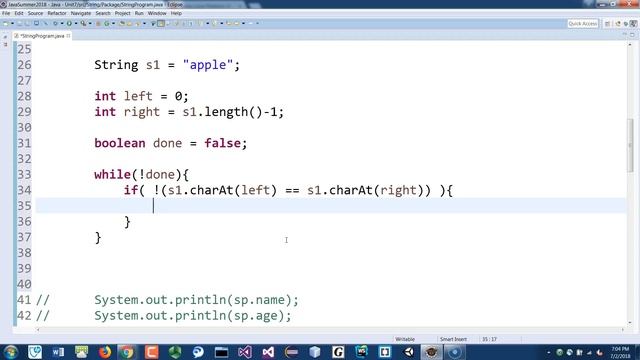Image resolution: width=640 pixels, height=360 pixels.
Task: Close the StringProgram.java tab
Action: pos(69,36)
